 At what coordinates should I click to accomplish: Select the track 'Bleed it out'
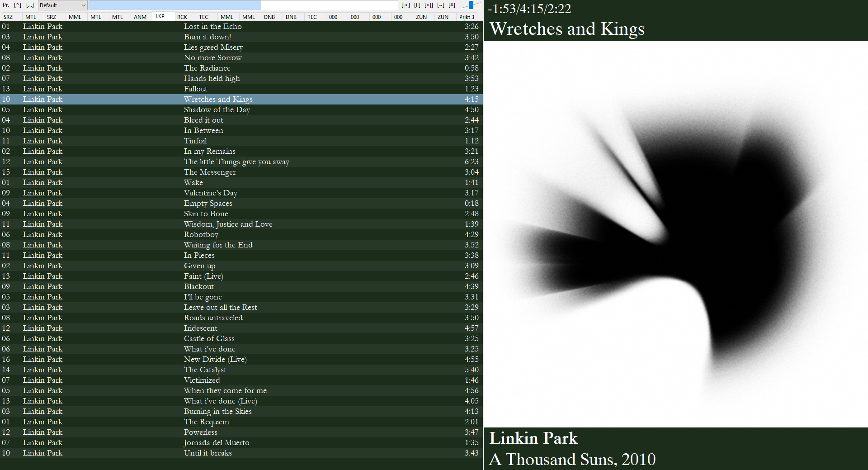coord(241,120)
